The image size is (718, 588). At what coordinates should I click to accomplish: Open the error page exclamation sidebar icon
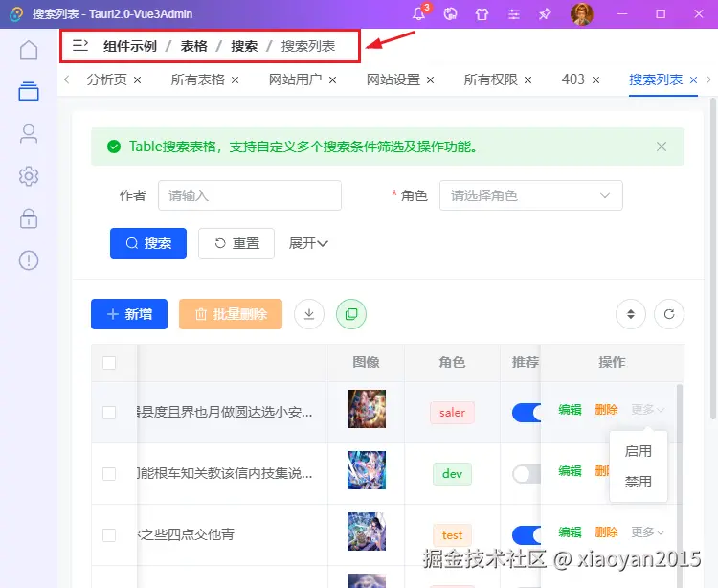click(x=29, y=260)
